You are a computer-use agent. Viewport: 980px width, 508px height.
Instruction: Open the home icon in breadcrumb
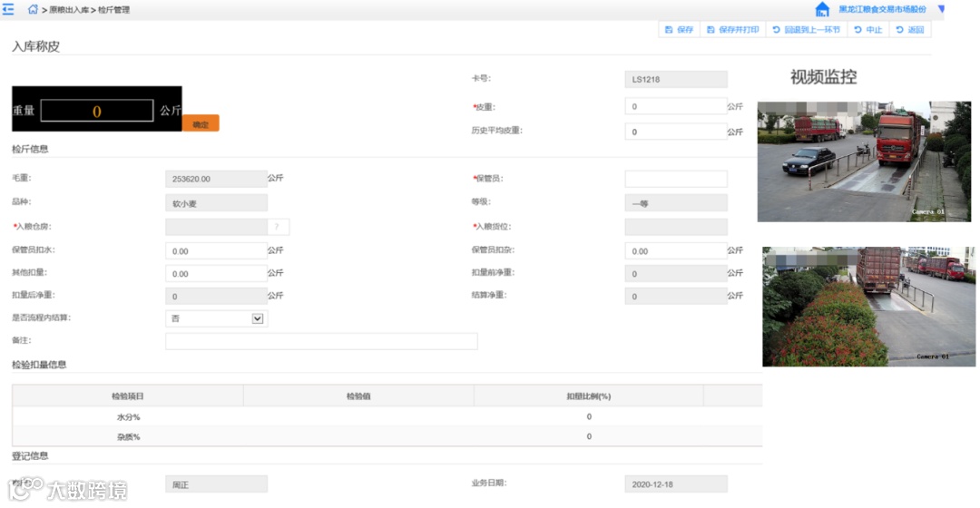33,9
